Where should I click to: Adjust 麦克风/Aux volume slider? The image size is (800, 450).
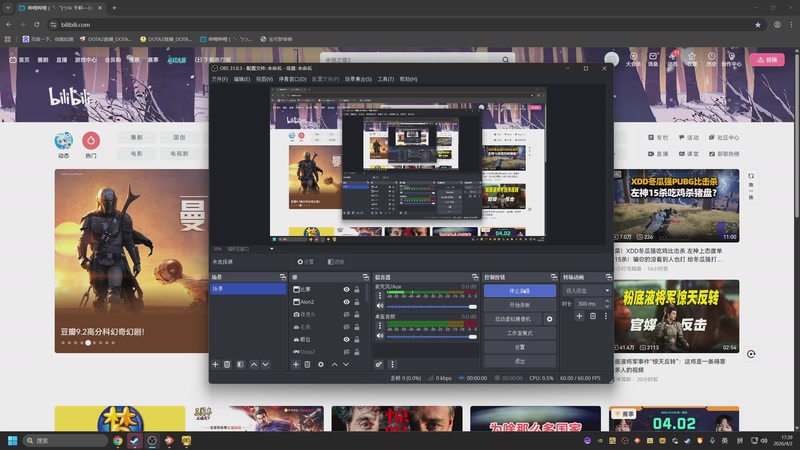point(432,307)
